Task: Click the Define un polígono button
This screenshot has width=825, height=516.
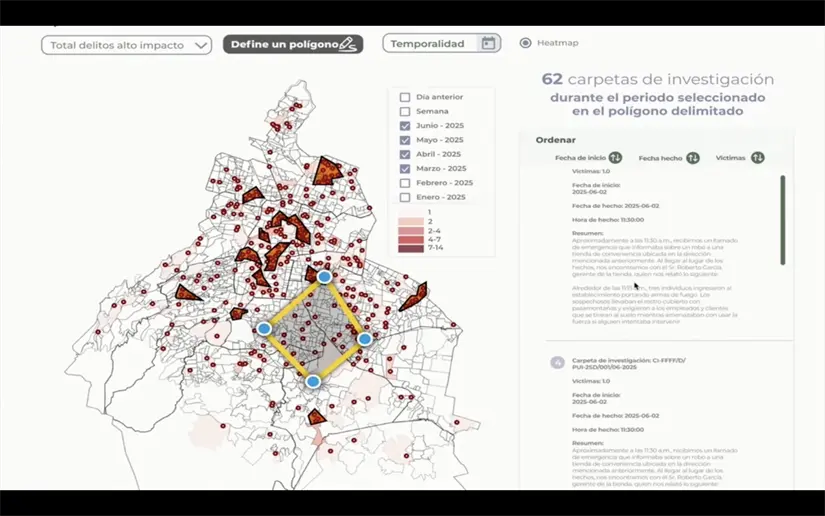Action: tap(292, 44)
